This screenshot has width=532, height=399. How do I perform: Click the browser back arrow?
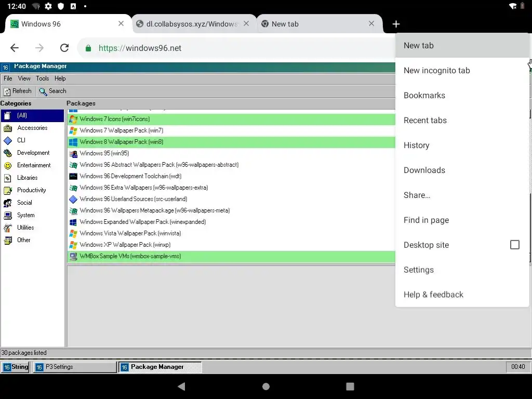coord(14,48)
